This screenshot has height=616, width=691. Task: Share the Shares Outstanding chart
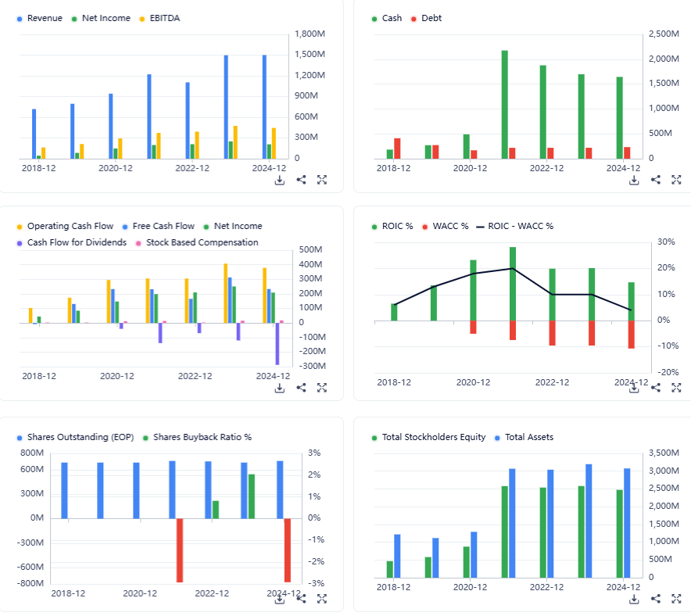[x=301, y=599]
